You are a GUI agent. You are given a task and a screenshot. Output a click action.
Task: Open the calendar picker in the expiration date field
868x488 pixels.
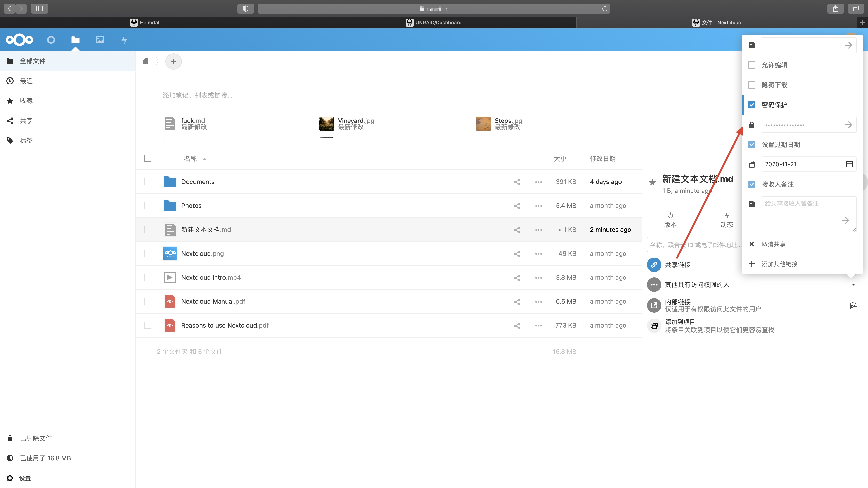(x=849, y=164)
